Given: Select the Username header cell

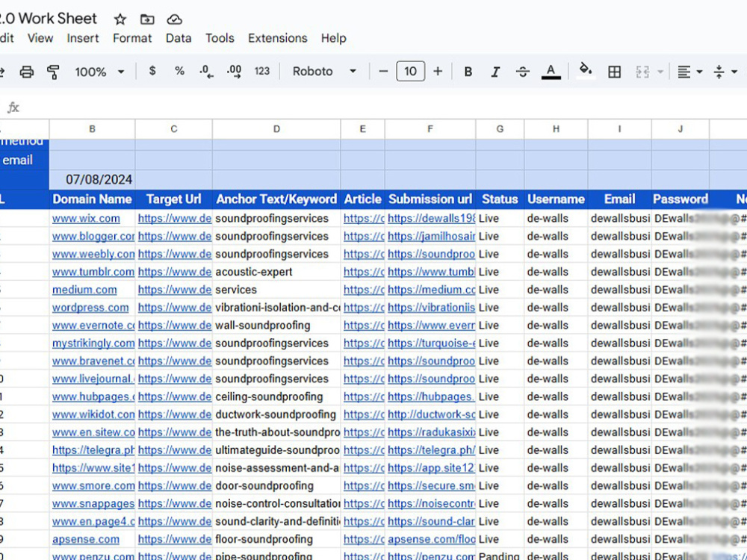Looking at the screenshot, I should point(556,199).
